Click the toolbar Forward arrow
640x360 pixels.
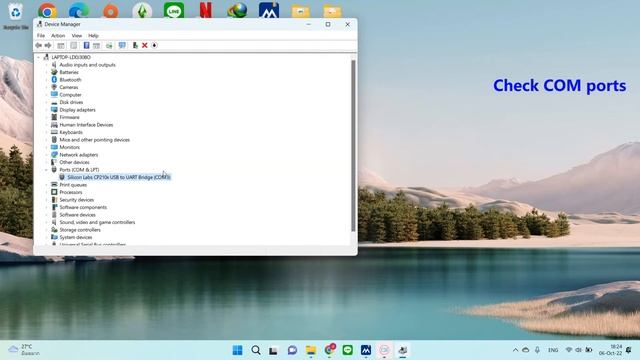pos(48,45)
